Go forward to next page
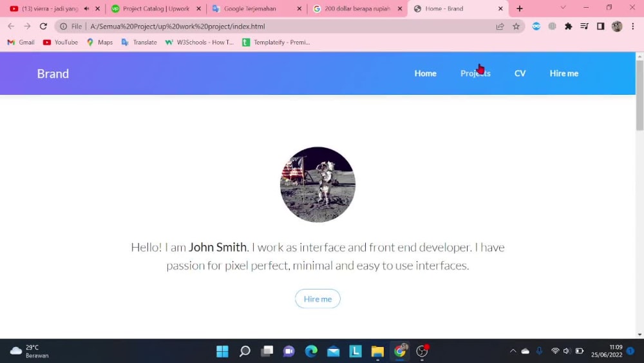 pos(27,26)
